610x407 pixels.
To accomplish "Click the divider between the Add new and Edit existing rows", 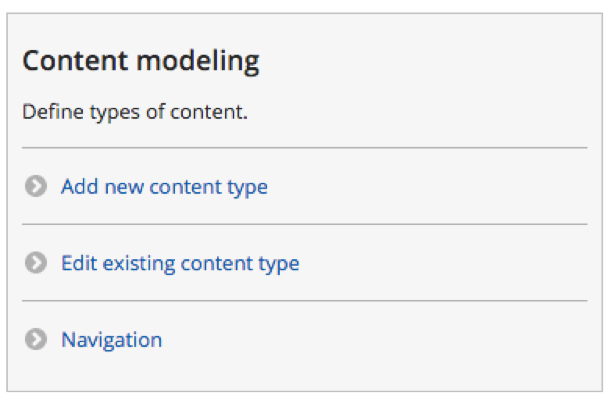I will 305,225.
